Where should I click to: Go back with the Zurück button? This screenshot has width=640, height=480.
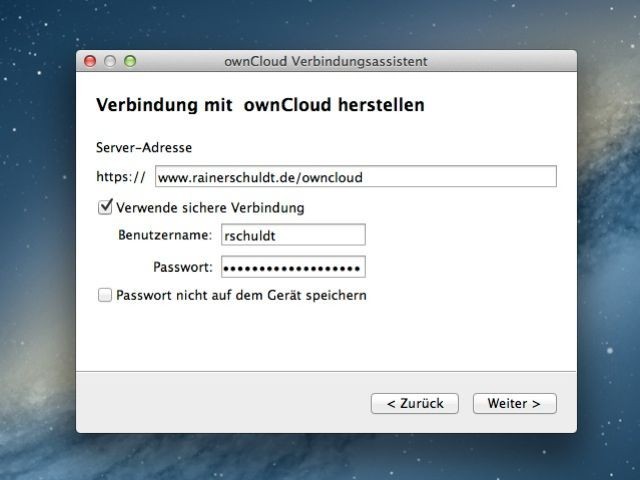click(x=414, y=403)
